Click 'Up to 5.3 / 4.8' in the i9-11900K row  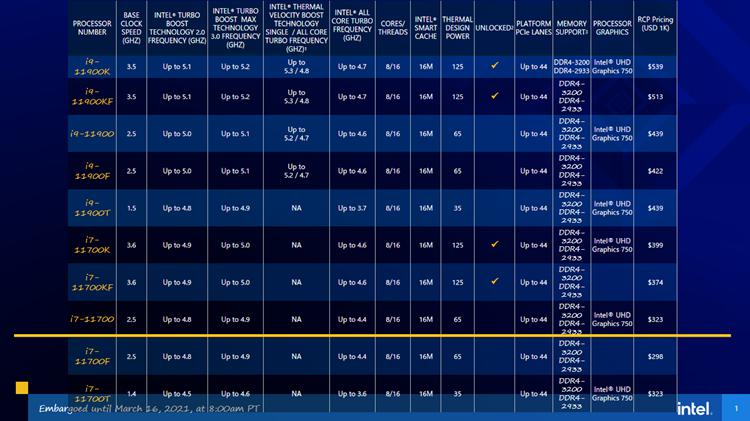click(x=297, y=66)
